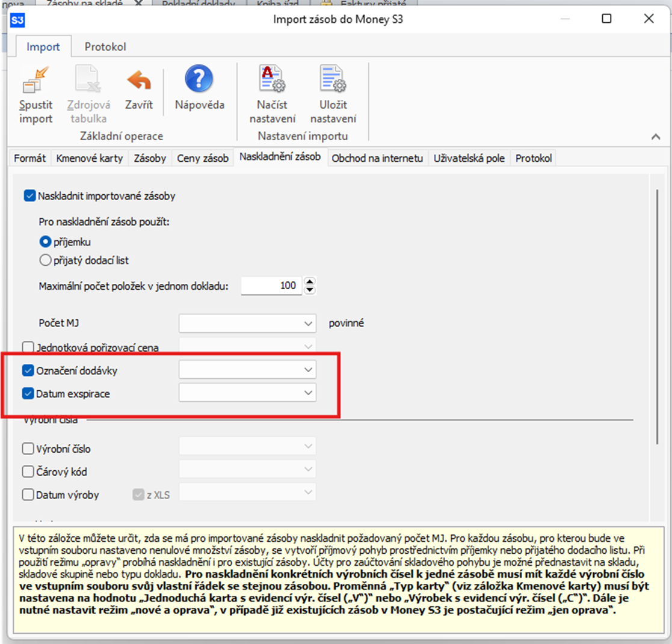Click the Money S3 logo icon
This screenshot has height=644, width=672.
17,20
